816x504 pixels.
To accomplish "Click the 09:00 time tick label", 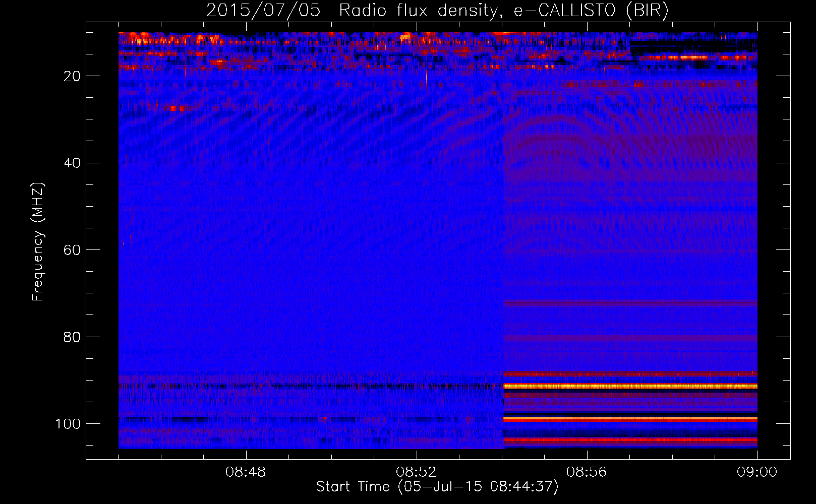I will coord(757,472).
